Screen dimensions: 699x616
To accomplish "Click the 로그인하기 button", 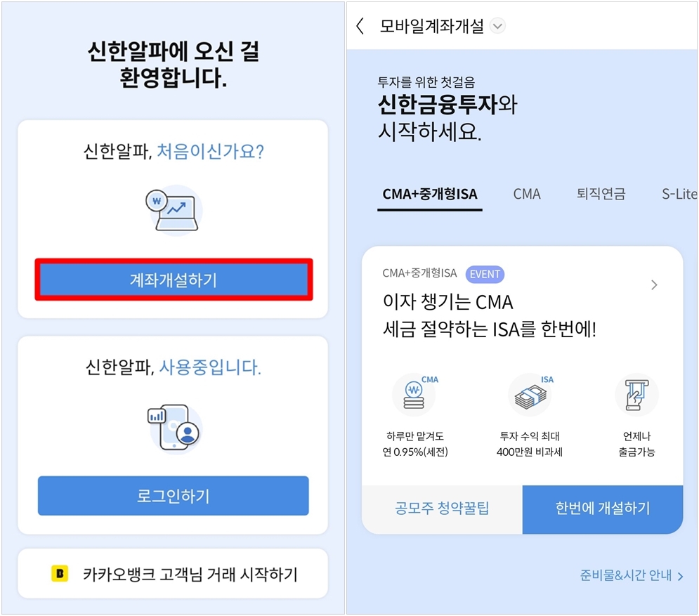I will click(172, 496).
